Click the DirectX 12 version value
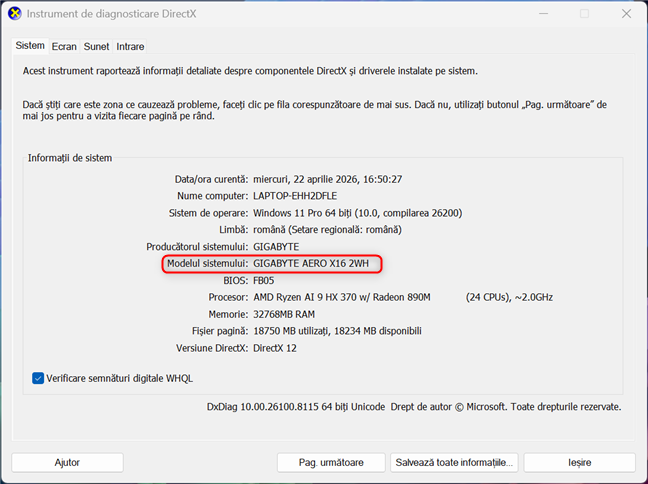 click(275, 348)
